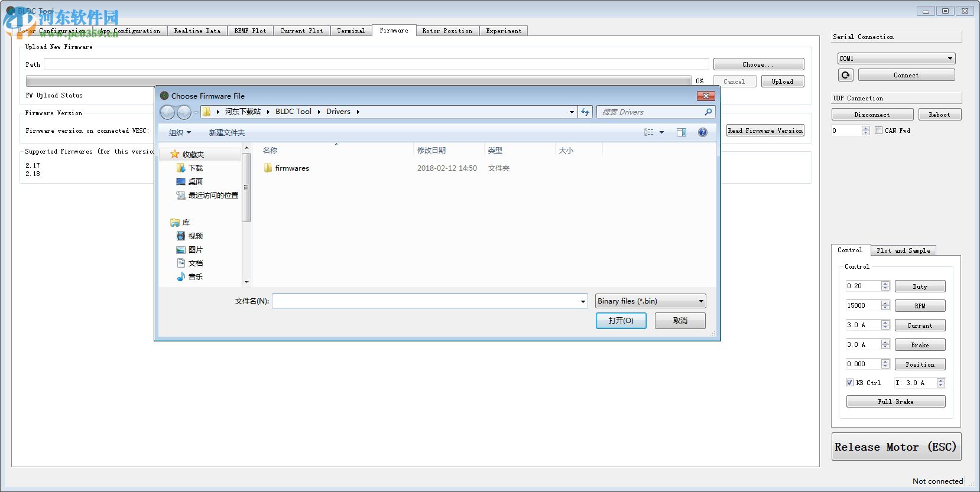Expand the recent pages dropdown arrow
Viewport: 980px width, 492px height.
click(196, 112)
